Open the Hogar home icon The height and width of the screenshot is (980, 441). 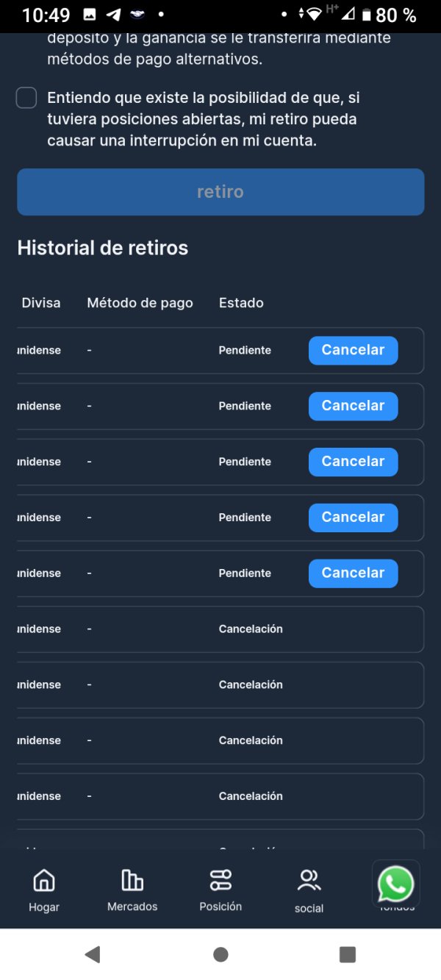[x=44, y=879]
